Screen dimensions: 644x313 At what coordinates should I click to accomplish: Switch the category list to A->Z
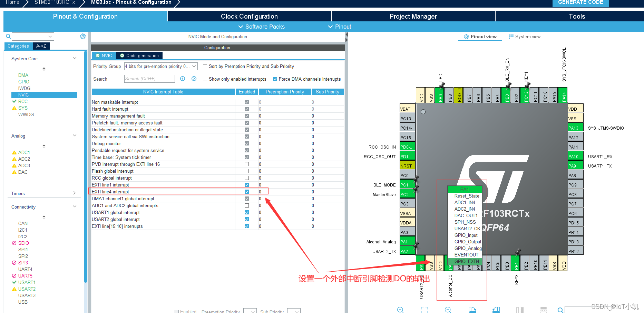[x=41, y=46]
